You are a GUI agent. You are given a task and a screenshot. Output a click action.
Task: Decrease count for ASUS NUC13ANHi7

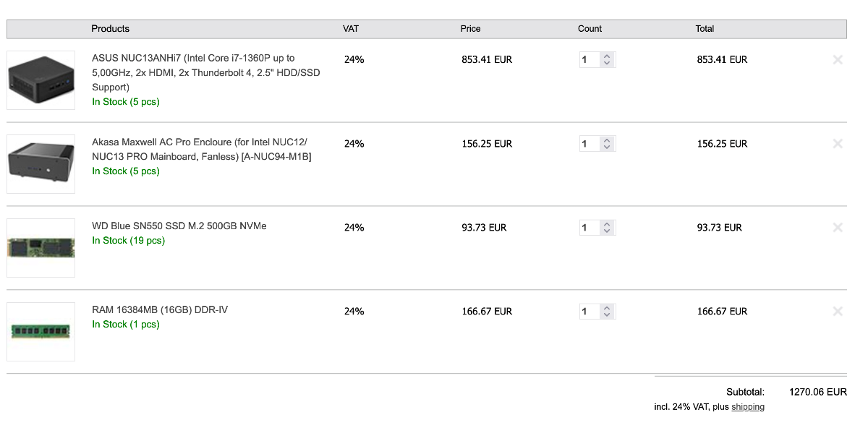pyautogui.click(x=607, y=64)
